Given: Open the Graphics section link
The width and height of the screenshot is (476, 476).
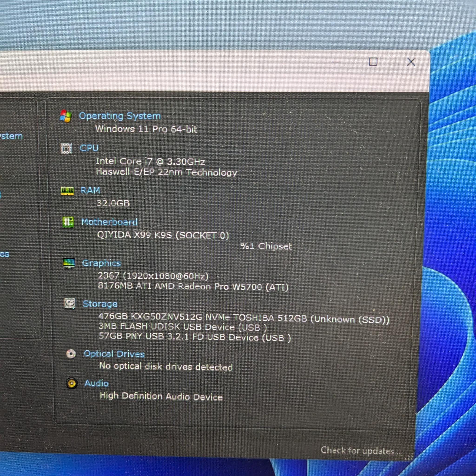Looking at the screenshot, I should pyautogui.click(x=102, y=263).
